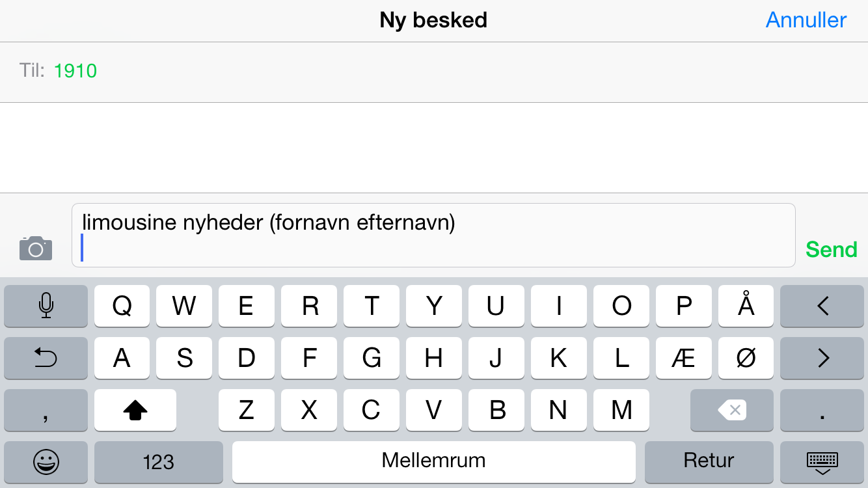Tap the Æ letter key

(684, 358)
